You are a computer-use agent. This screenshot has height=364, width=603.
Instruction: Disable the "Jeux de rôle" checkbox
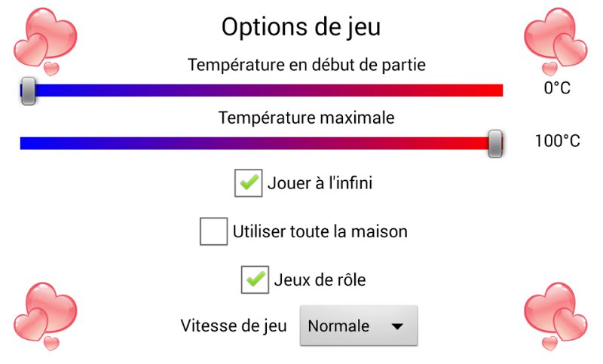tap(255, 279)
